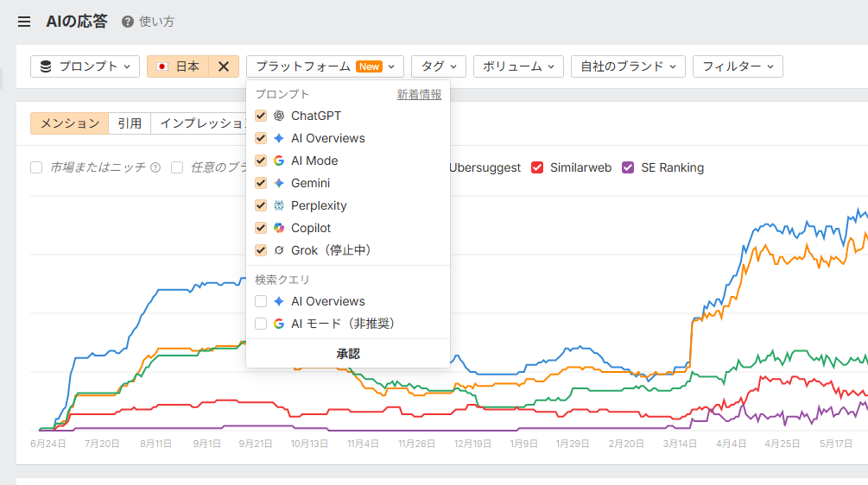Click the Japan flag icon
Viewport: 868px width, 485px height.
click(162, 66)
